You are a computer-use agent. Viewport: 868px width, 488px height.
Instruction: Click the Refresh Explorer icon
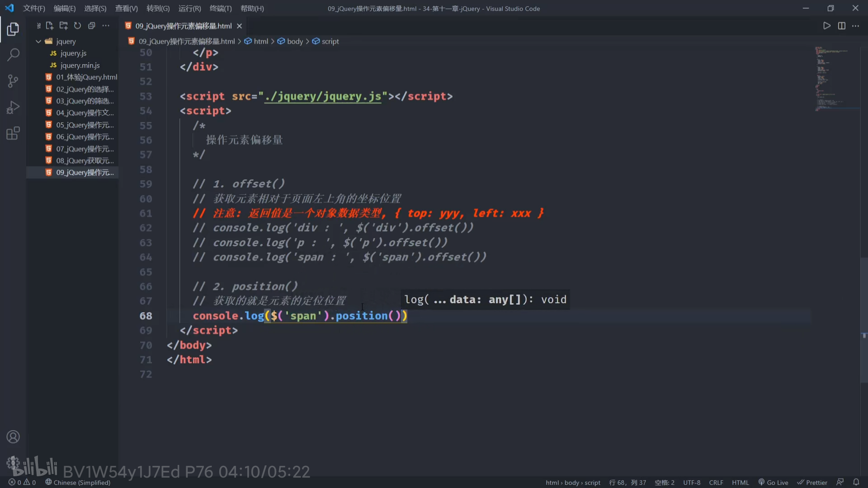coord(77,26)
